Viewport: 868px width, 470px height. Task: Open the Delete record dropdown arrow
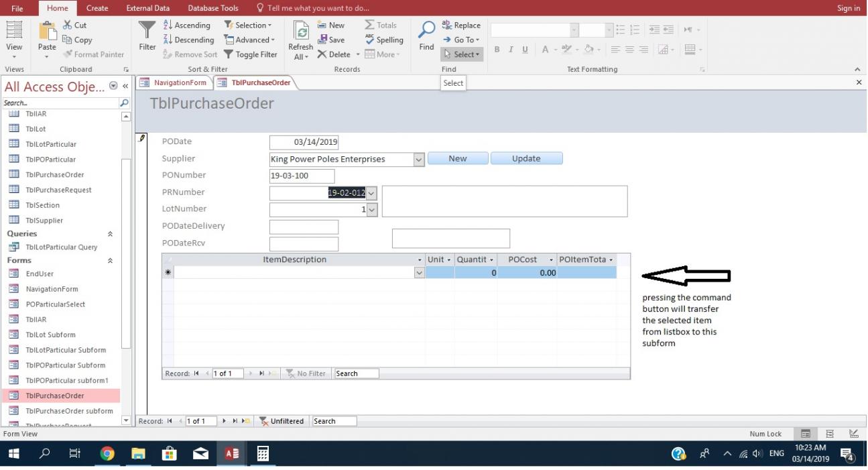(x=358, y=54)
